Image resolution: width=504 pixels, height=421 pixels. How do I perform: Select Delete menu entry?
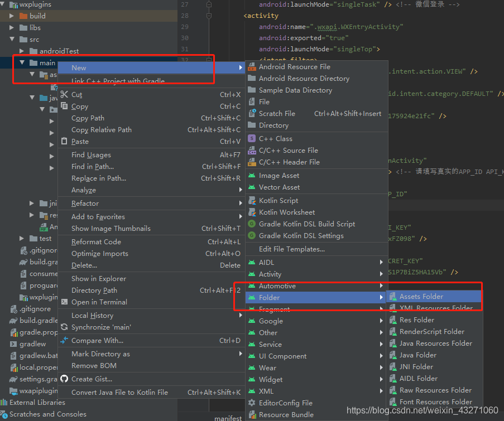coord(151,265)
